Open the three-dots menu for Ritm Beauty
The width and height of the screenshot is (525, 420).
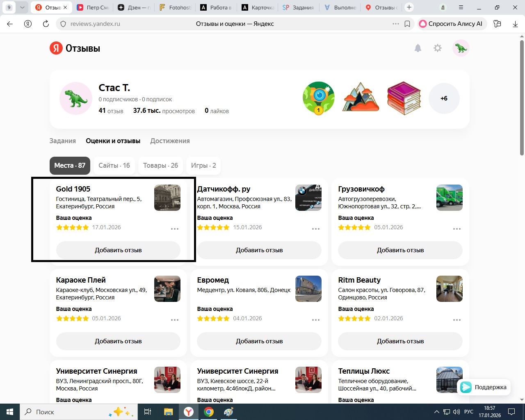coord(457,320)
